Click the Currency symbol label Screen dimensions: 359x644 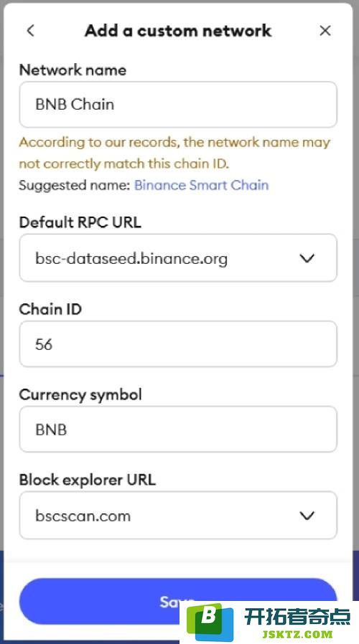[80, 394]
